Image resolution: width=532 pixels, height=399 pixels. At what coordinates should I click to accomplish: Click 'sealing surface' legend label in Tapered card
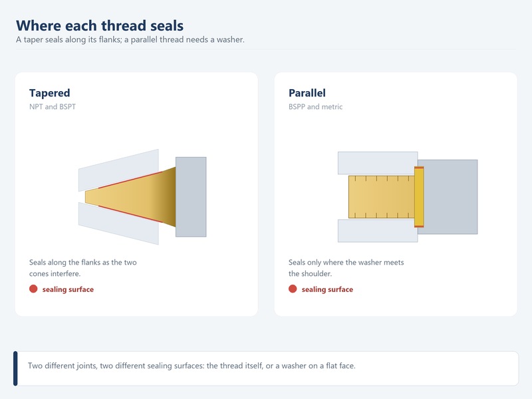pyautogui.click(x=68, y=289)
